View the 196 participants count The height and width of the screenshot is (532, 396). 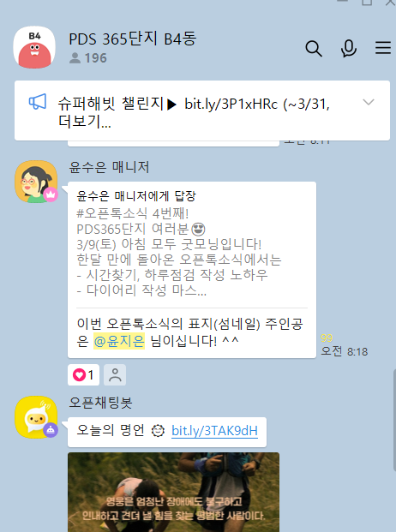coord(88,58)
